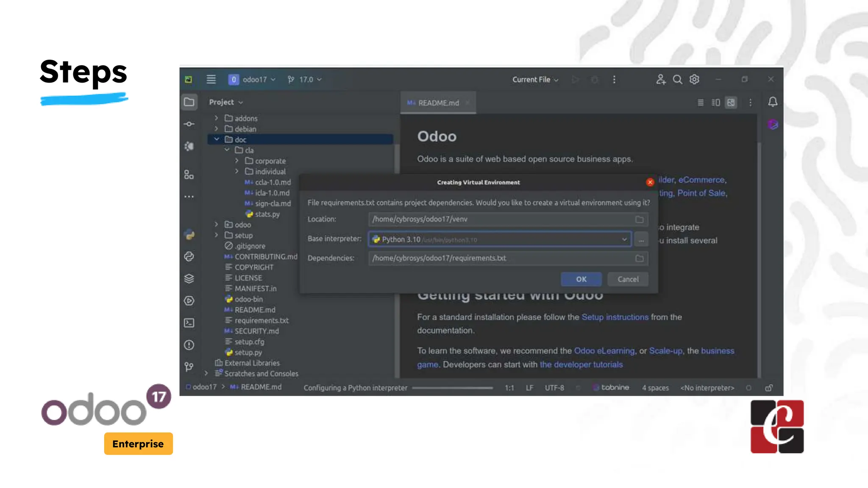This screenshot has width=868, height=488.
Task: Open the Notifications bell icon
Action: 773,102
